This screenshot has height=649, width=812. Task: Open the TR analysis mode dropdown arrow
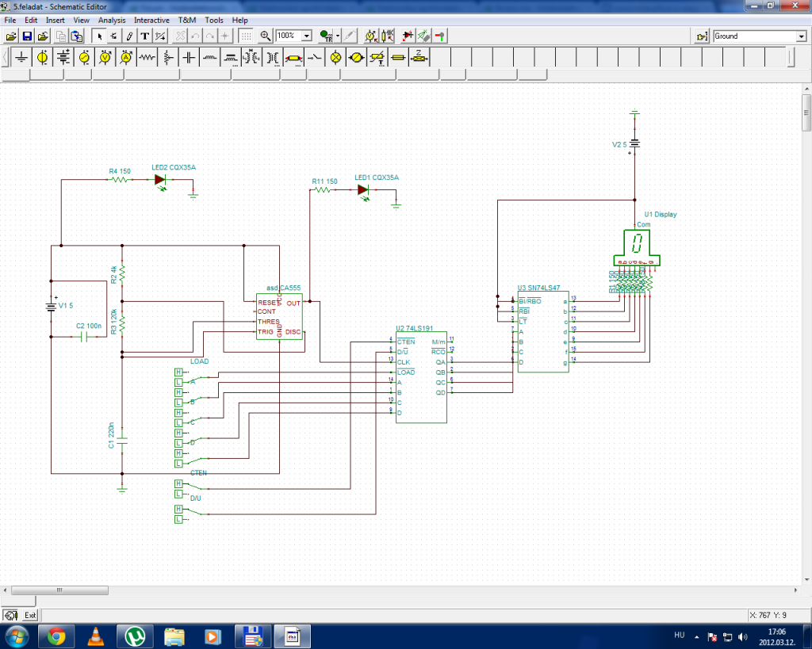pyautogui.click(x=338, y=36)
